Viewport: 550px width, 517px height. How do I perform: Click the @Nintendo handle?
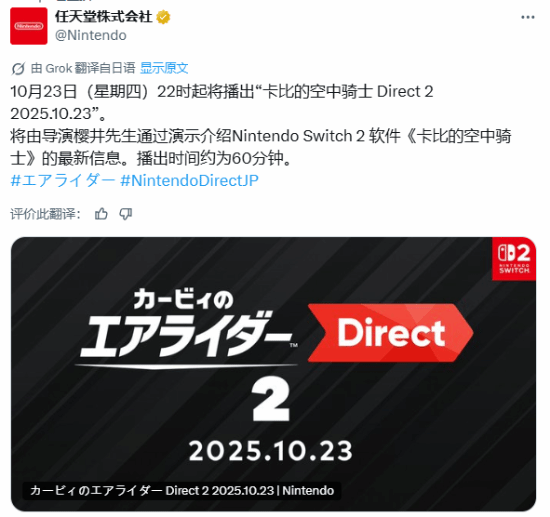(90, 35)
